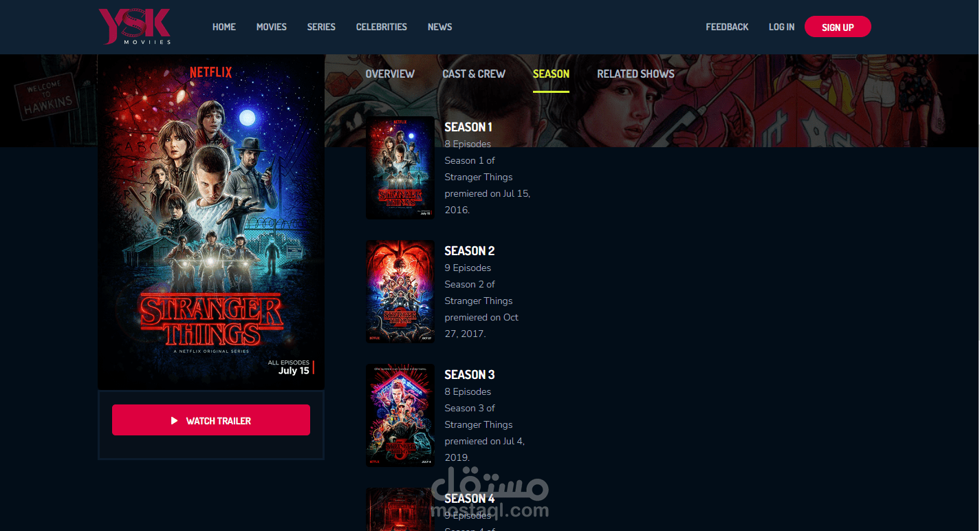
Task: Click the 'premiered on Oct' text
Action: 481,318
